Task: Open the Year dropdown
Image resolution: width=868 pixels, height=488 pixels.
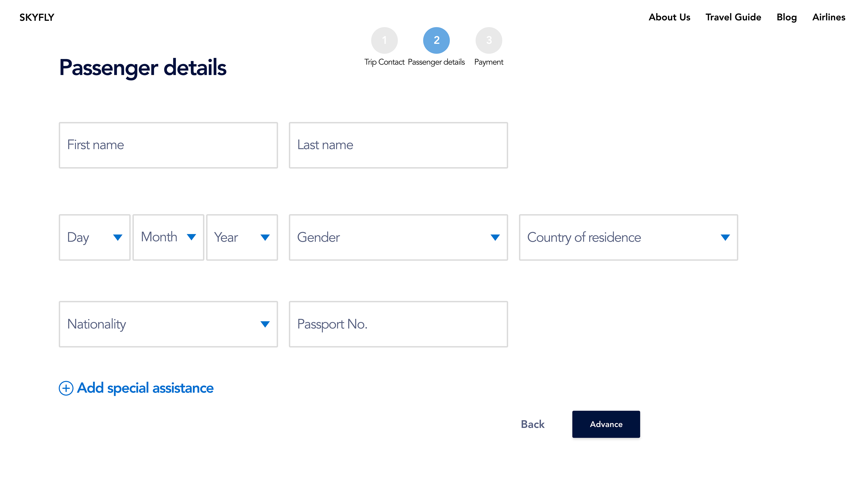Action: 242,237
